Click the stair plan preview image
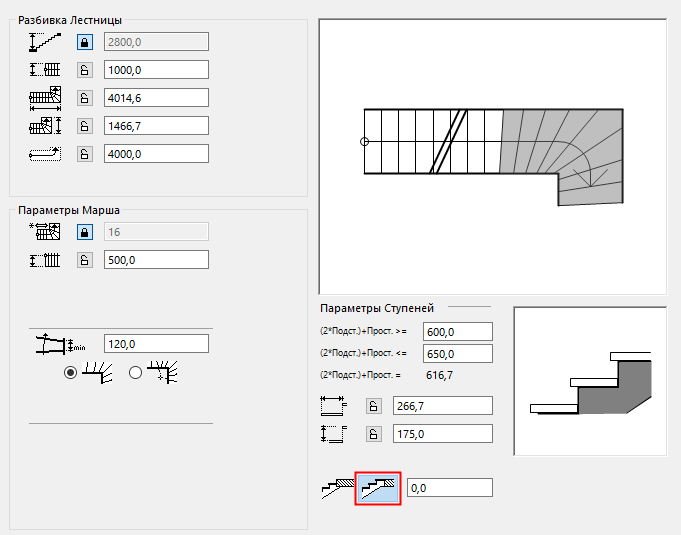This screenshot has height=535, width=681. pos(492,155)
